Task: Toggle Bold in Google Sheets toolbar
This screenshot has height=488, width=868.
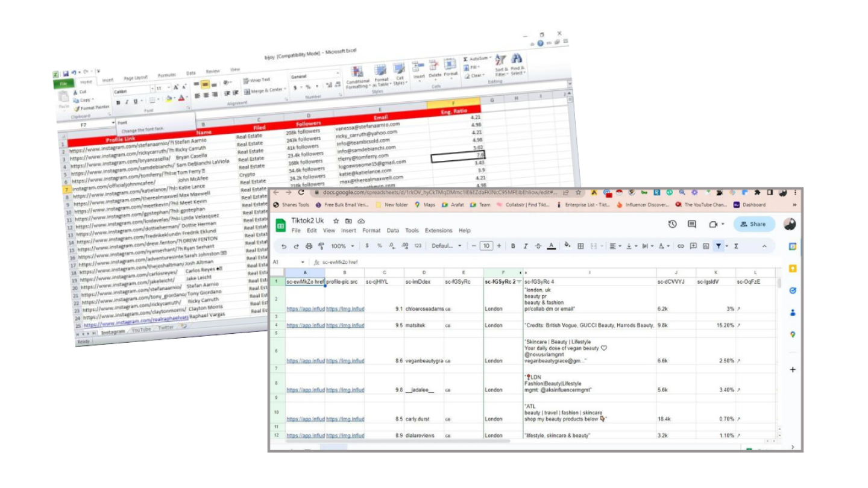Action: tap(513, 246)
